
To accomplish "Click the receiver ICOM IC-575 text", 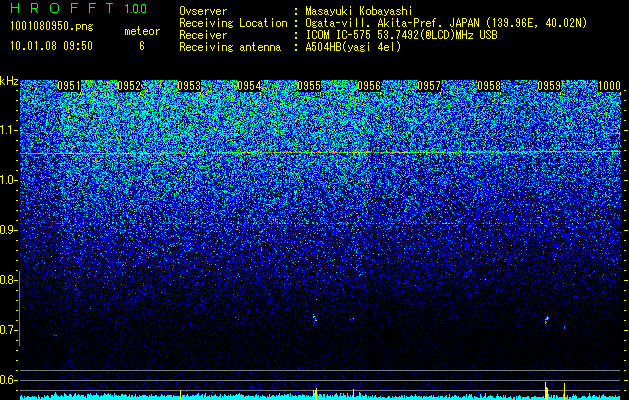I will point(401,35).
